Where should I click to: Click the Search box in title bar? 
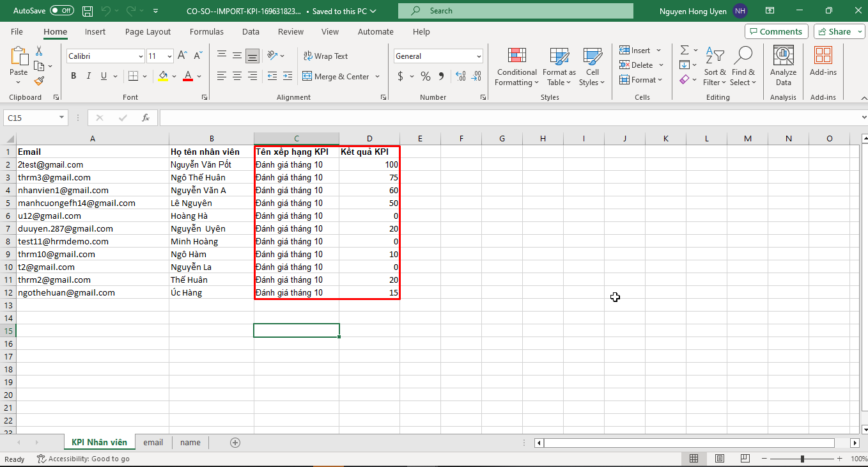[515, 11]
